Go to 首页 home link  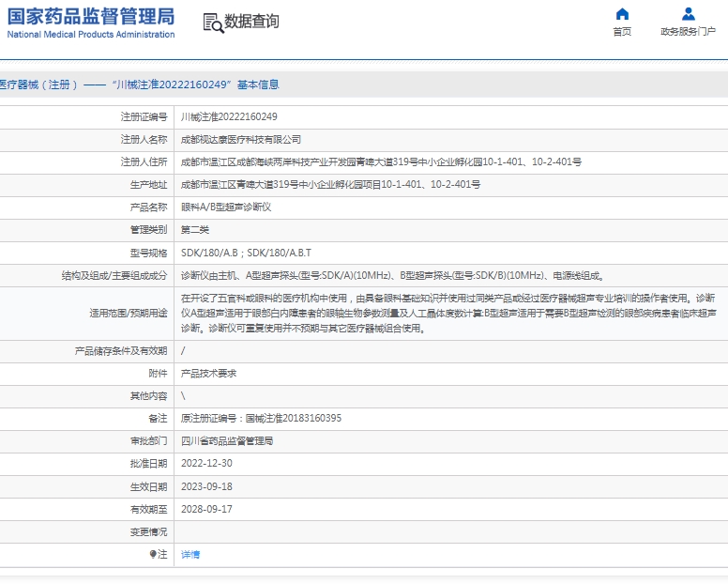click(622, 32)
